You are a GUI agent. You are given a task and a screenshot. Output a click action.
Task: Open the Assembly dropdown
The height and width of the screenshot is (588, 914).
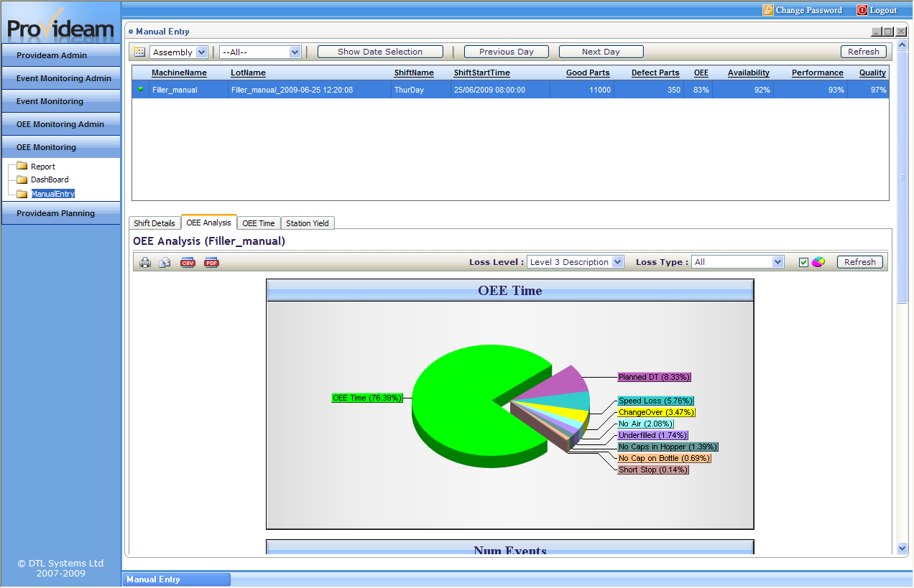pyautogui.click(x=179, y=52)
